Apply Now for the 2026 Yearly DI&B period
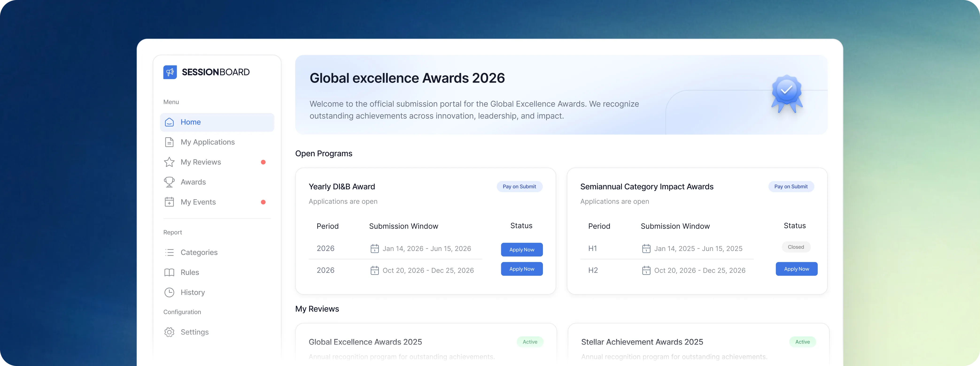 coord(522,250)
